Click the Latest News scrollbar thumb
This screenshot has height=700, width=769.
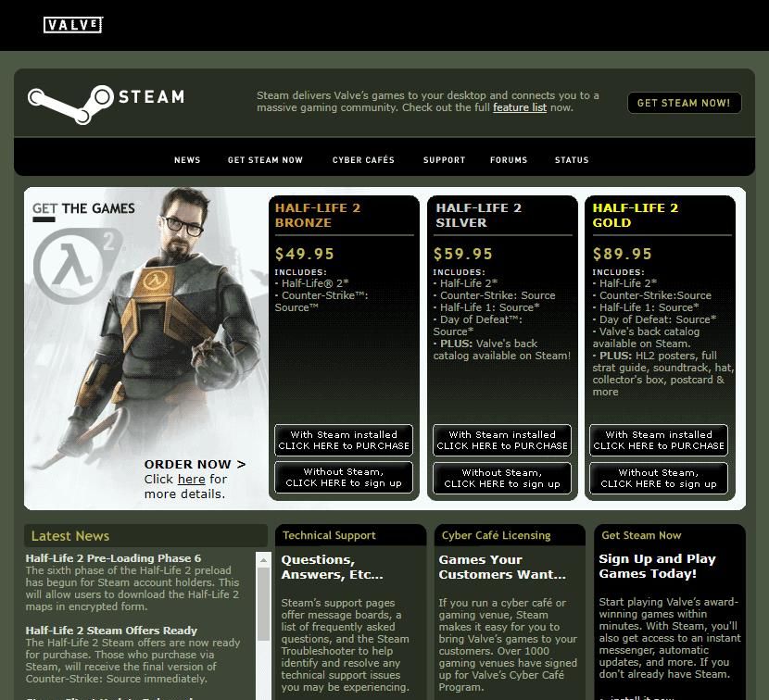coord(263,604)
